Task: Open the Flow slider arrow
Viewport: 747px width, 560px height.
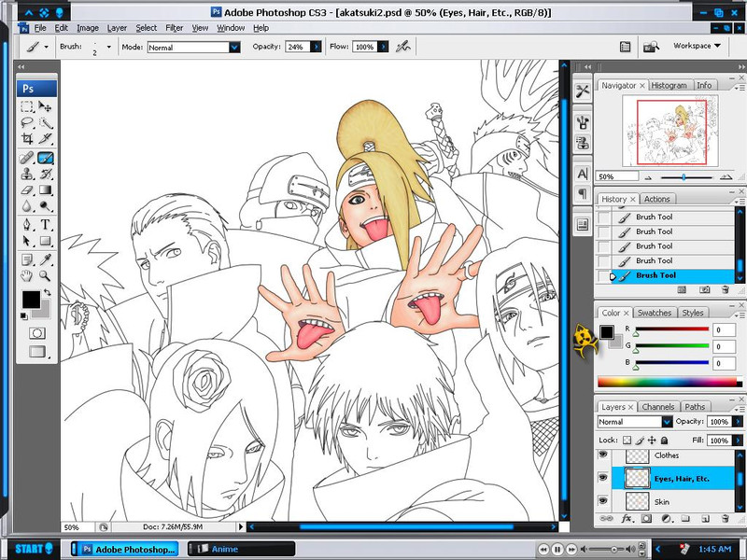Action: [383, 47]
